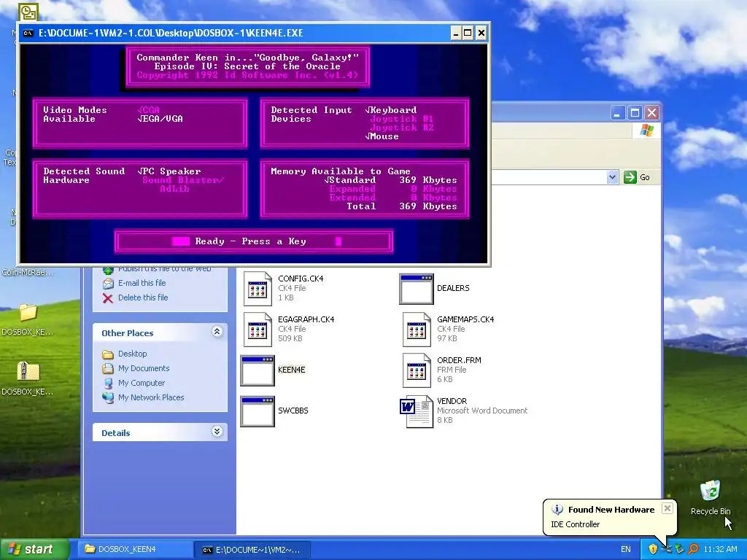Screen dimensions: 747x560
Task: Click the Windows Security Alert shield tray icon
Action: pyautogui.click(x=653, y=549)
